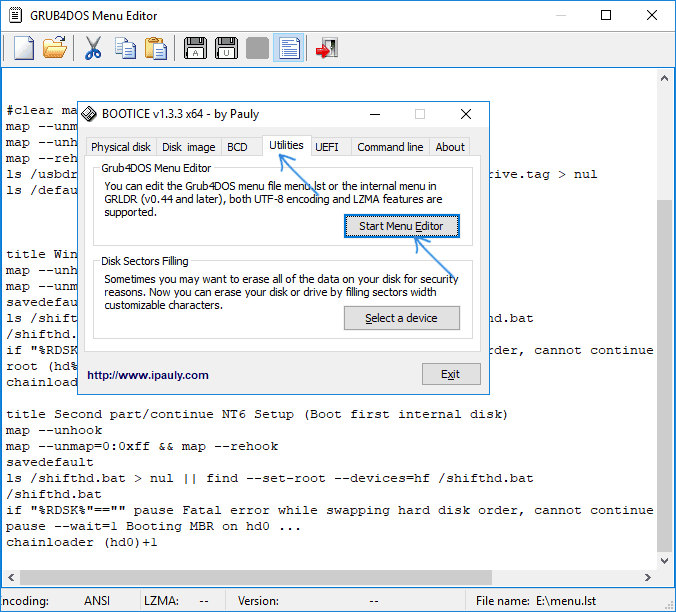Viewport: 676px width, 612px height.
Task: Open a file with the folder icon
Action: click(x=55, y=47)
